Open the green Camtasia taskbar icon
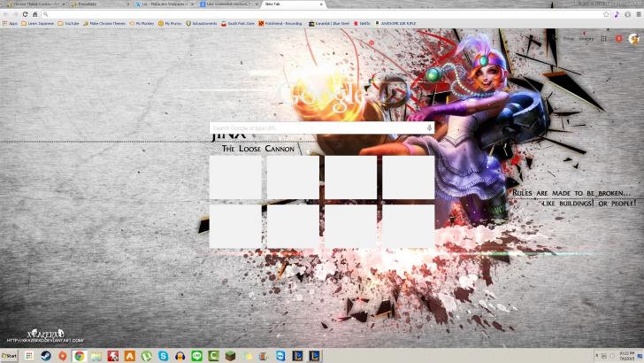The width and height of the screenshot is (644, 363). pos(213,356)
